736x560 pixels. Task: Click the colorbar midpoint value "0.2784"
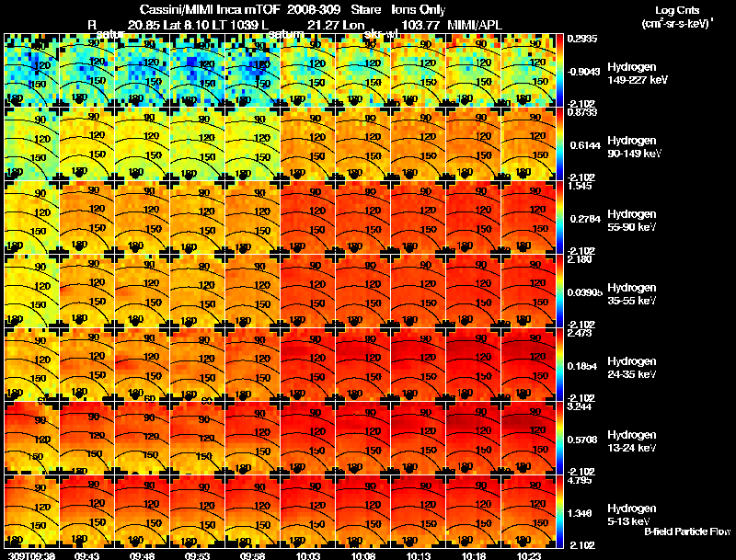point(585,219)
